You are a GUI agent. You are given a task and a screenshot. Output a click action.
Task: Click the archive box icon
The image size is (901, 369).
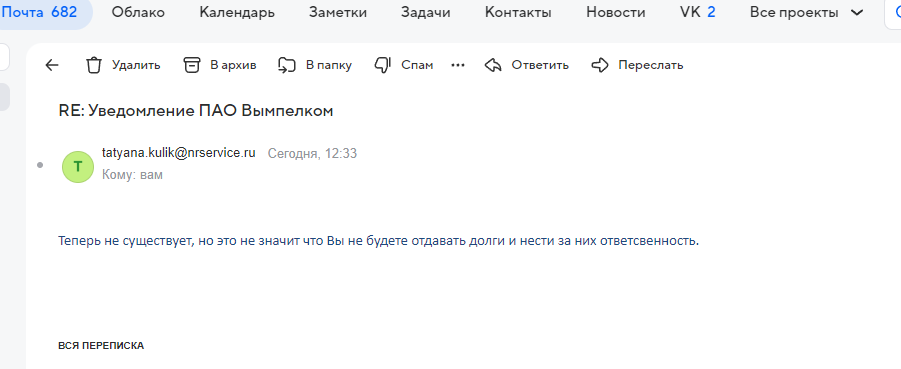click(x=191, y=66)
